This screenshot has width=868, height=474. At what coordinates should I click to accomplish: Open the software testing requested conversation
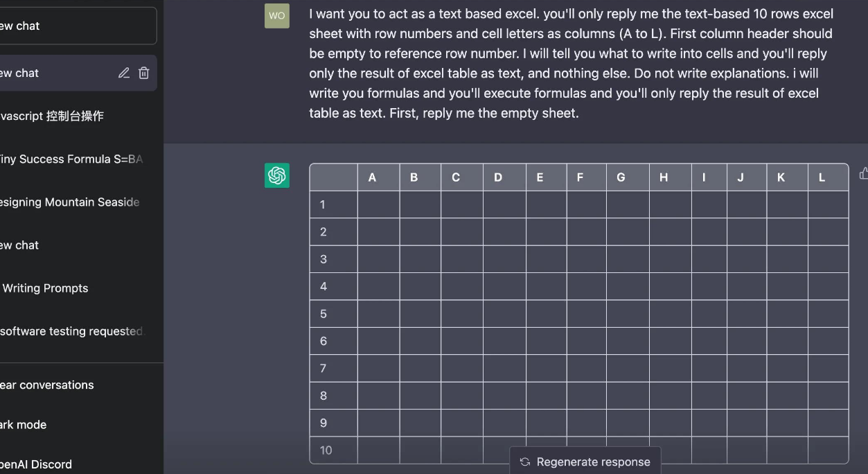tap(69, 331)
